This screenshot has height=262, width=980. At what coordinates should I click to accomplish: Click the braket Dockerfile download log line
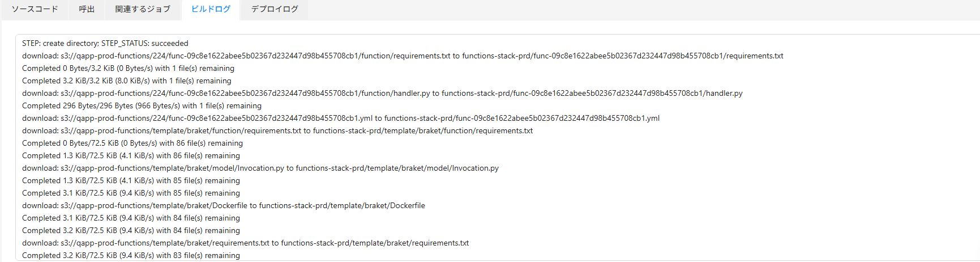click(224, 205)
